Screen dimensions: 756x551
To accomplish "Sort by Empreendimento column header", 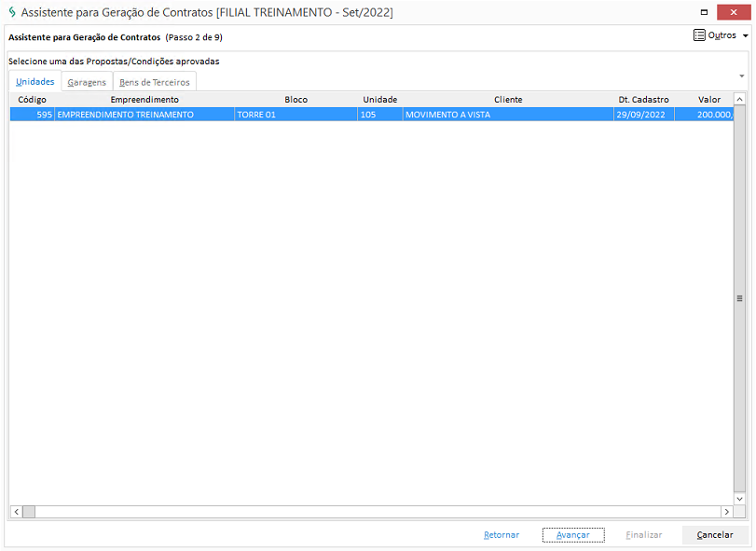I will pos(144,100).
